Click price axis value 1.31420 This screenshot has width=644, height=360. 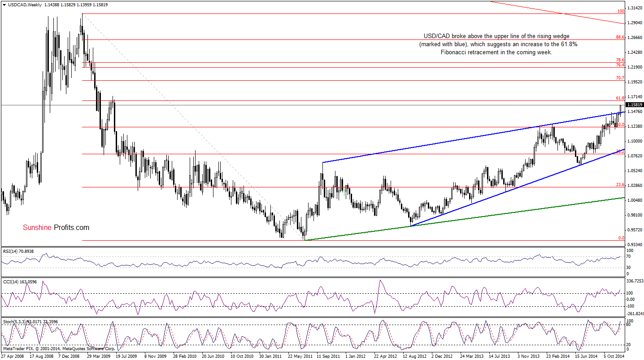tap(635, 8)
